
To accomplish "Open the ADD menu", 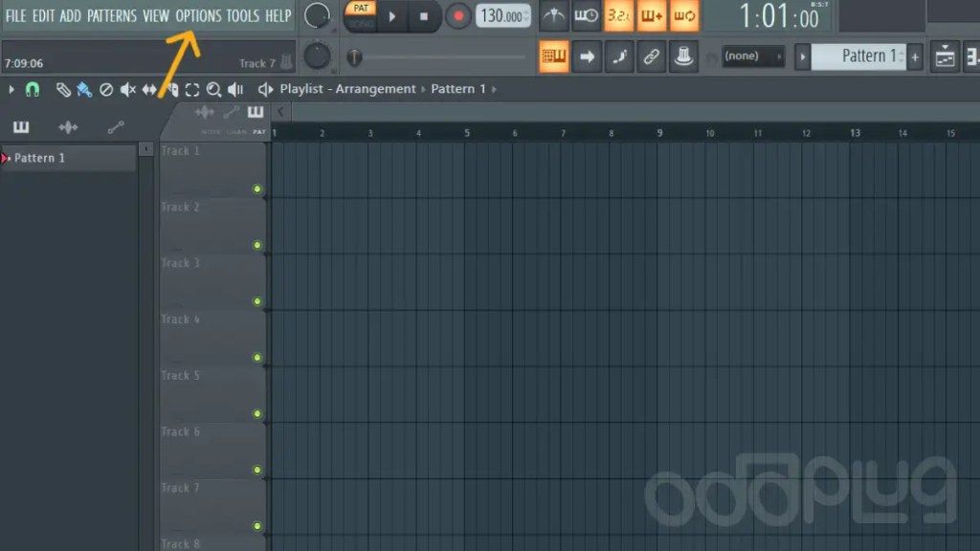I will click(x=71, y=15).
